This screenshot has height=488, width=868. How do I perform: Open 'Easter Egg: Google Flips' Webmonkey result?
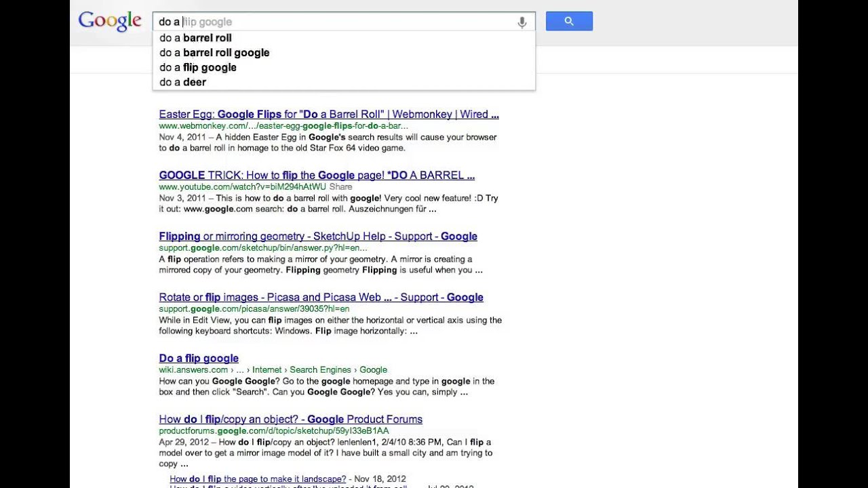[329, 115]
